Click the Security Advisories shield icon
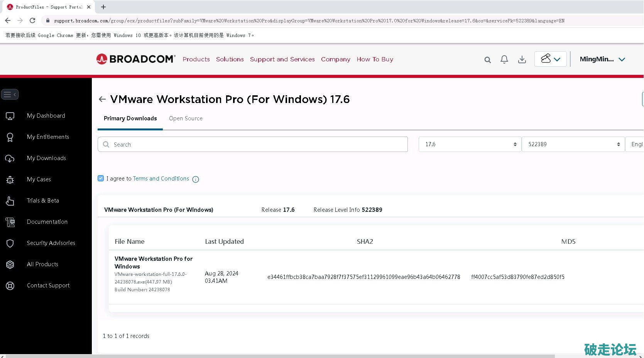644x358 pixels. [10, 243]
